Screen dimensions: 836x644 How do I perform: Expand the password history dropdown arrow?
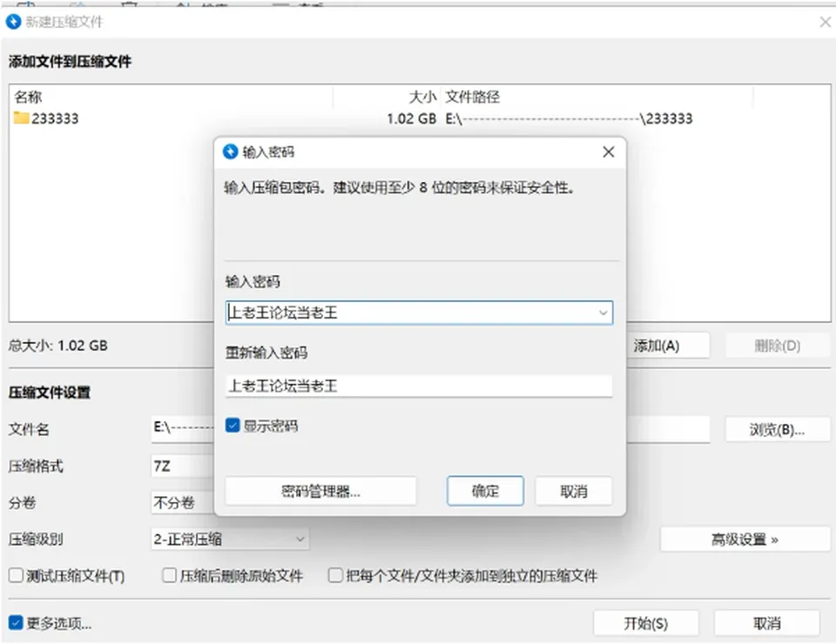603,312
